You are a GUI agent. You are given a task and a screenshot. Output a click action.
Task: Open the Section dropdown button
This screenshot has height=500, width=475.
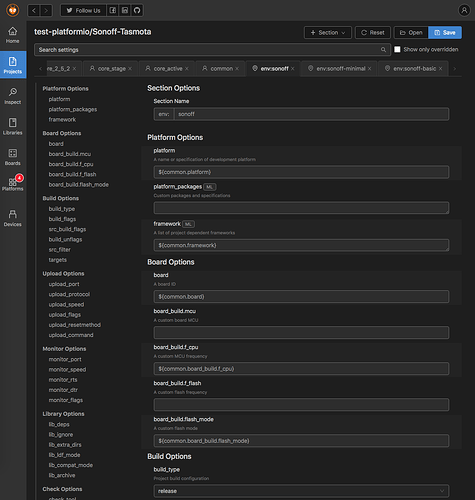point(328,32)
